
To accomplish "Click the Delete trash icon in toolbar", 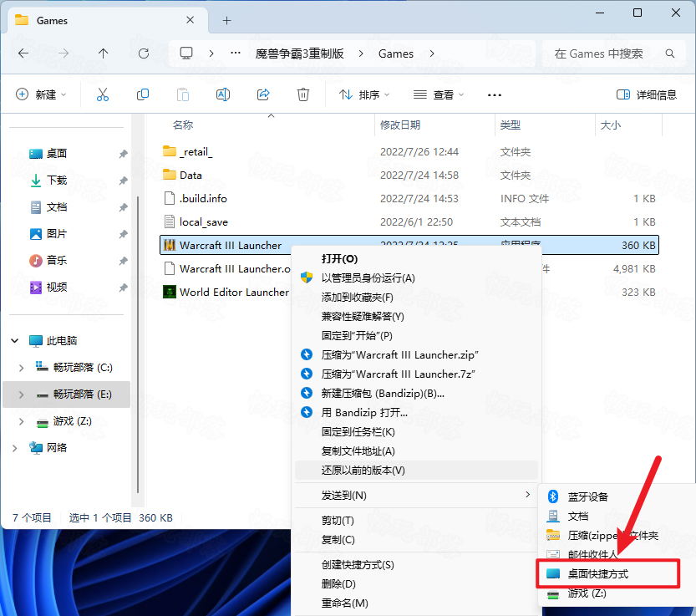I will pyautogui.click(x=303, y=94).
